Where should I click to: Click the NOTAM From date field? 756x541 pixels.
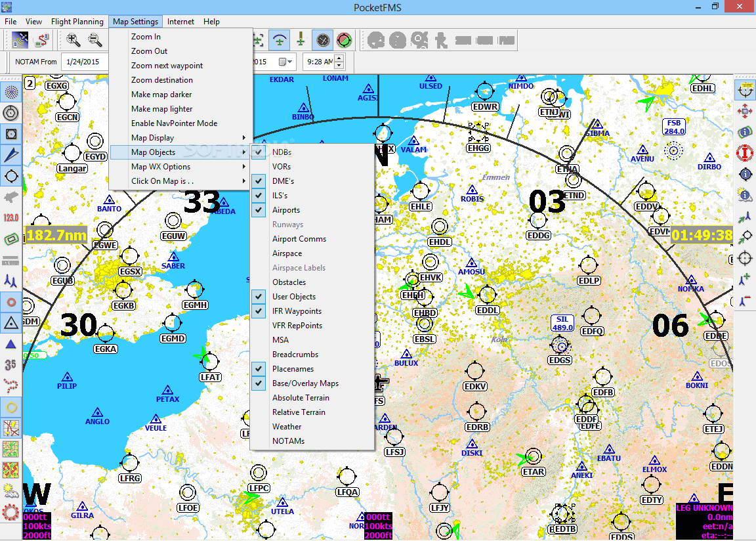(x=85, y=62)
